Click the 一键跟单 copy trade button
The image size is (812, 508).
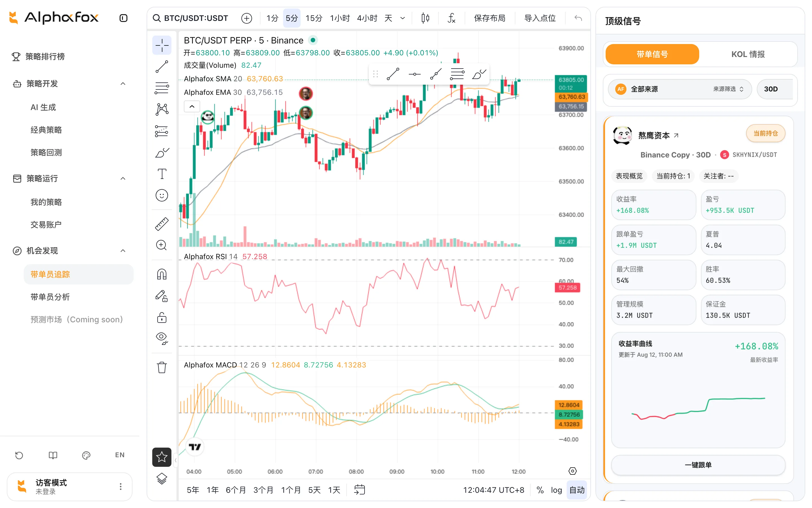(698, 465)
